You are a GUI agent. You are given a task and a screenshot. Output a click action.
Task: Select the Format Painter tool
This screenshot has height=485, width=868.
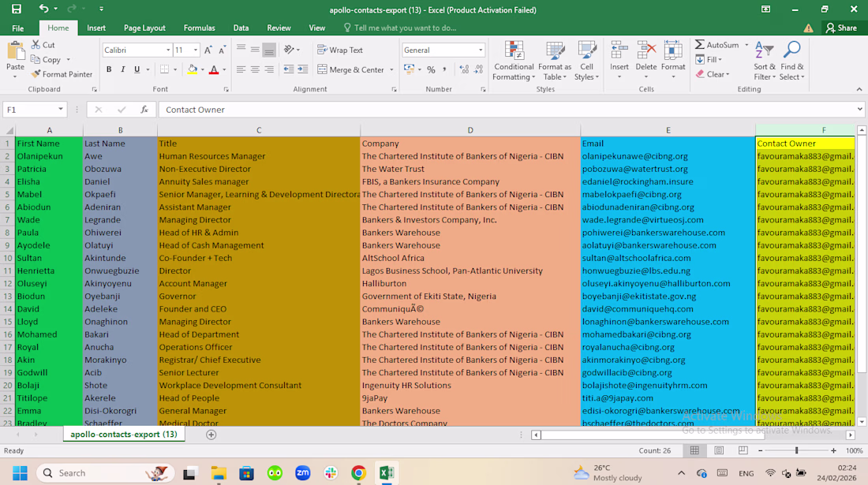[x=62, y=74]
